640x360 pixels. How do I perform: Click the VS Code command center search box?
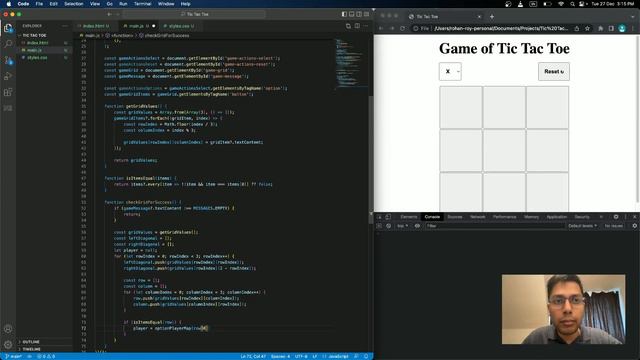point(194,14)
